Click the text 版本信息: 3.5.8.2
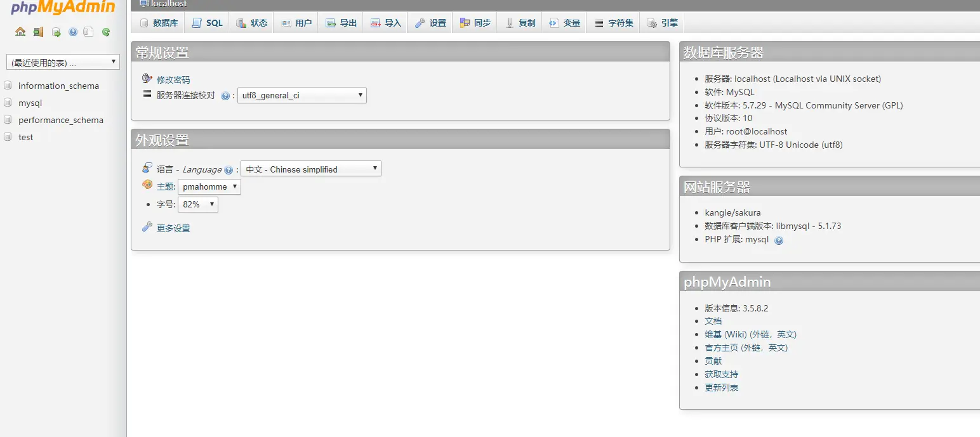 click(x=736, y=308)
